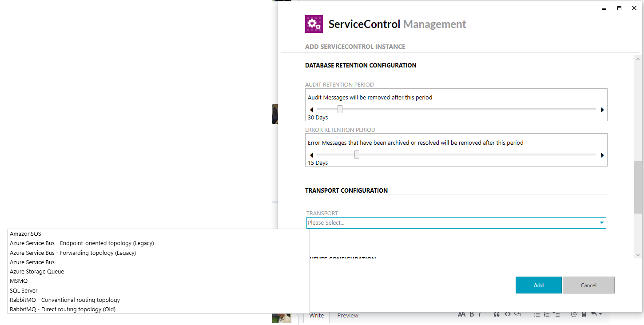Image resolution: width=644 pixels, height=325 pixels.
Task: Insert a code snippet using the code icon
Action: [508, 314]
